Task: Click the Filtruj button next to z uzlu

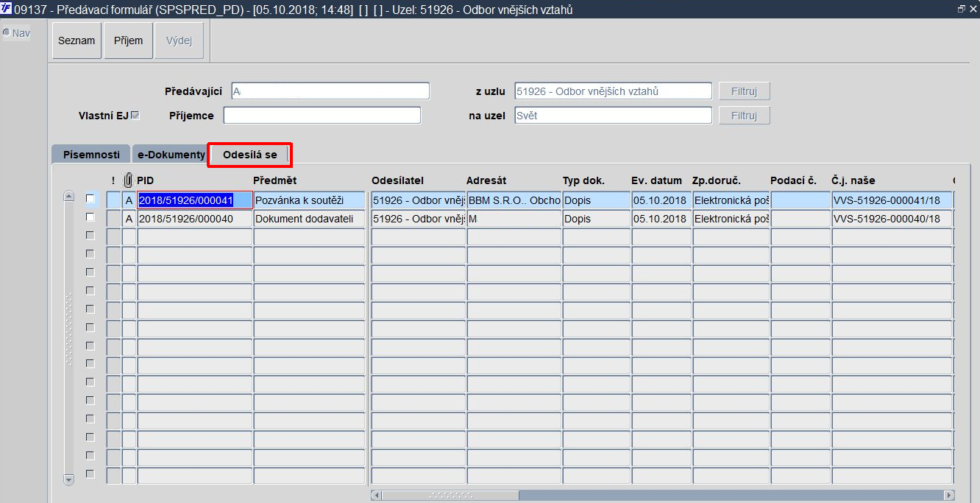Action: click(744, 91)
